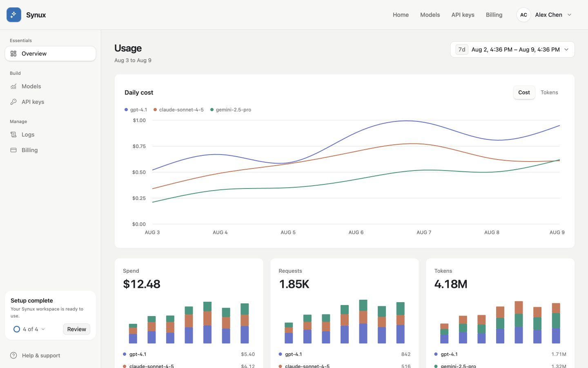588x368 pixels.
Task: Open Models page from sidebar
Action: tap(50, 86)
